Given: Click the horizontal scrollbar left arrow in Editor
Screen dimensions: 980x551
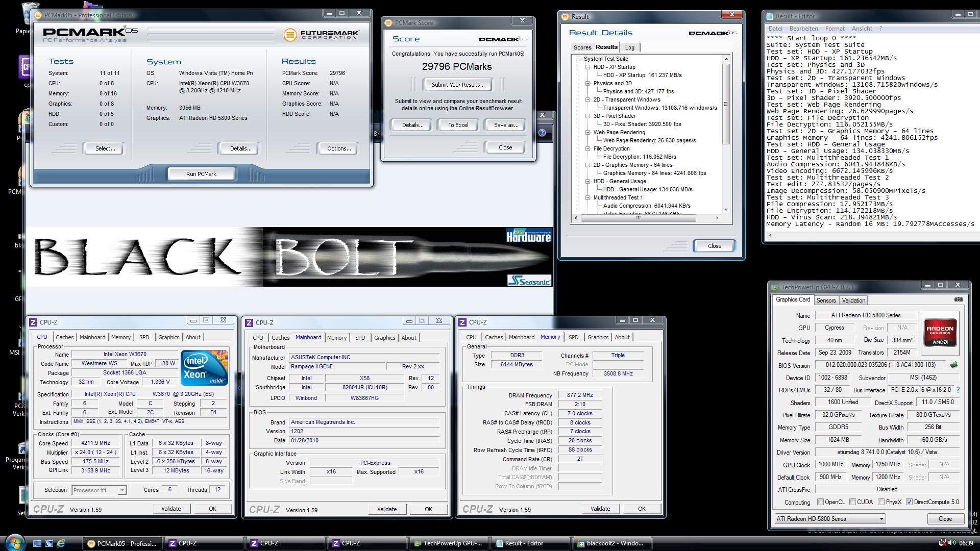Looking at the screenshot, I should click(x=770, y=236).
